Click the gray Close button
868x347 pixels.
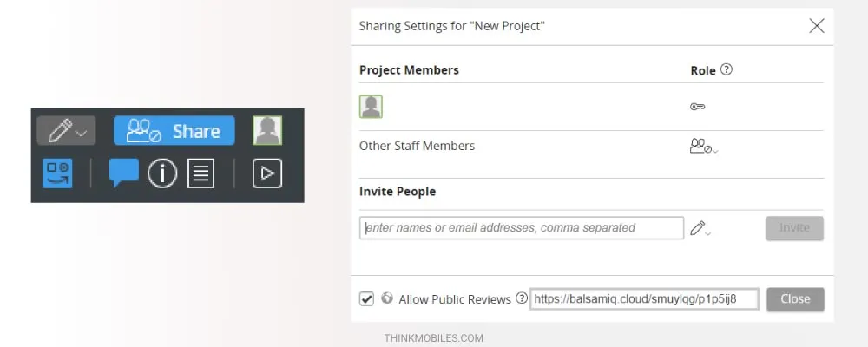pyautogui.click(x=795, y=298)
